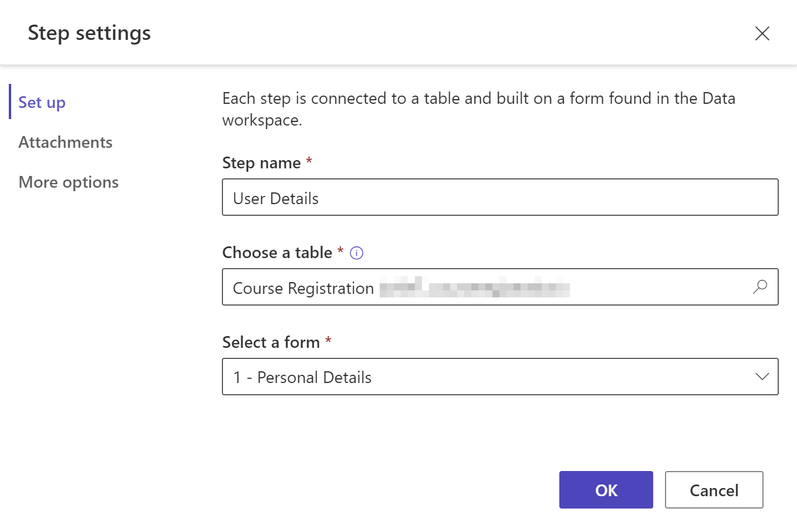Switch to the Attachments section

[x=65, y=142]
